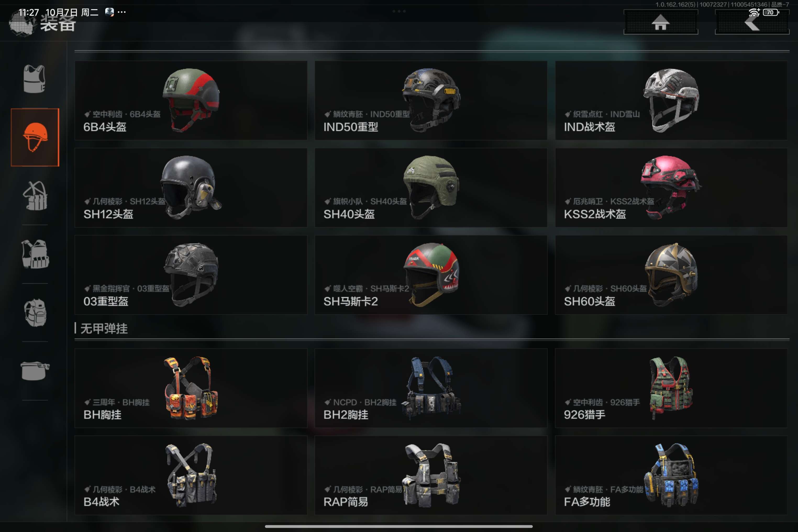798x532 pixels.
Task: Choose the SH马斯卡2 shark helmet
Action: 431,275
